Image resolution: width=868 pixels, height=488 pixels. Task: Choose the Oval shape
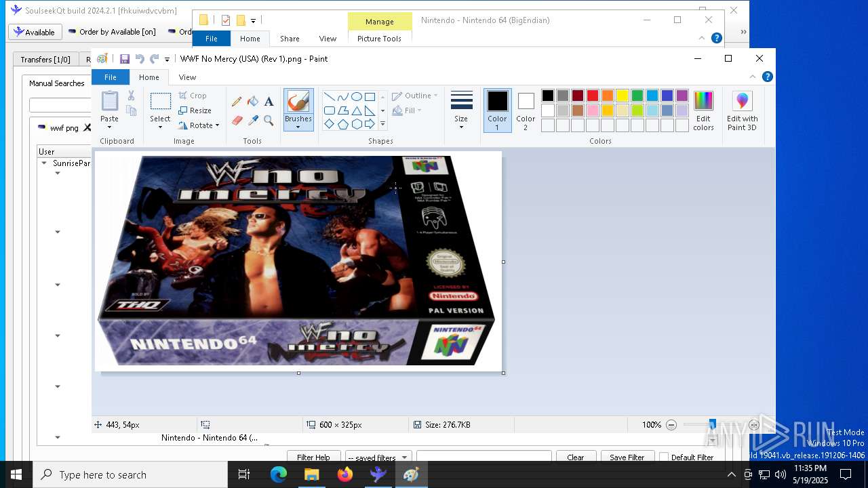[356, 96]
